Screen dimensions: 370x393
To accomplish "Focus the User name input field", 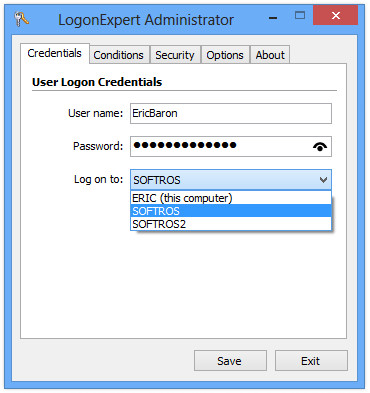I will 231,113.
